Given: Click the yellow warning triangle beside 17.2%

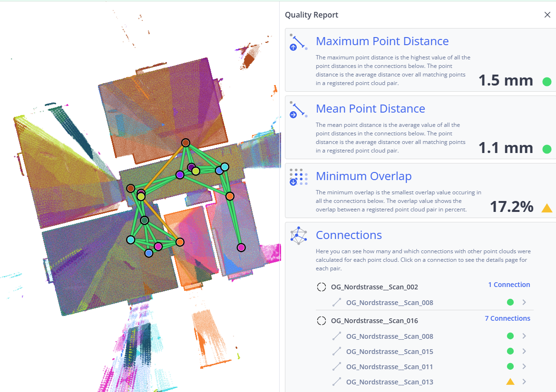Looking at the screenshot, I should [x=547, y=208].
